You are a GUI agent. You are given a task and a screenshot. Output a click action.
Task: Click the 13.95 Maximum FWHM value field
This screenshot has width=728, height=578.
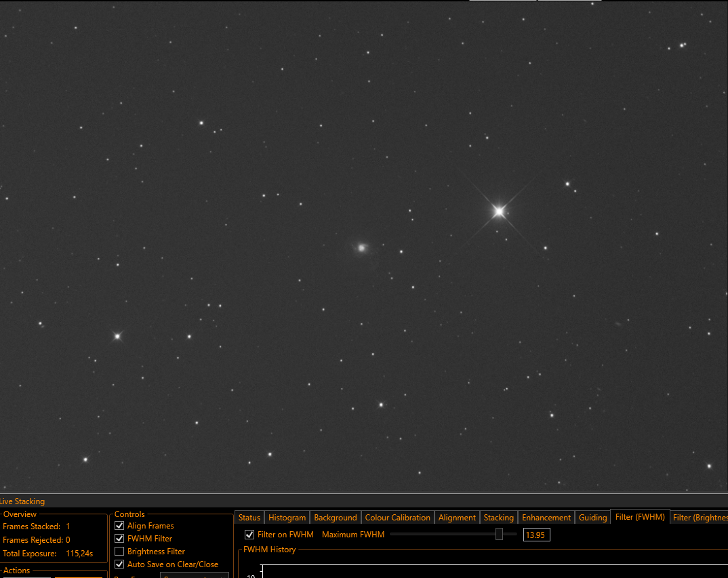coord(536,535)
